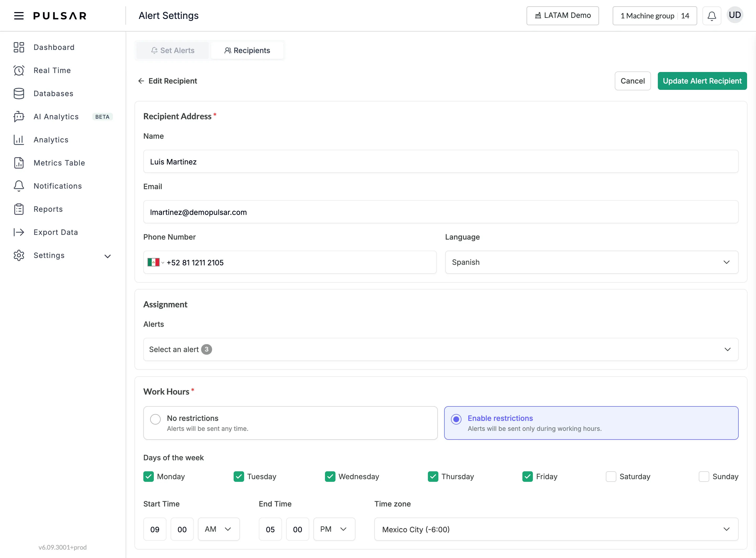
Task: Open the hamburger menu icon
Action: (19, 16)
